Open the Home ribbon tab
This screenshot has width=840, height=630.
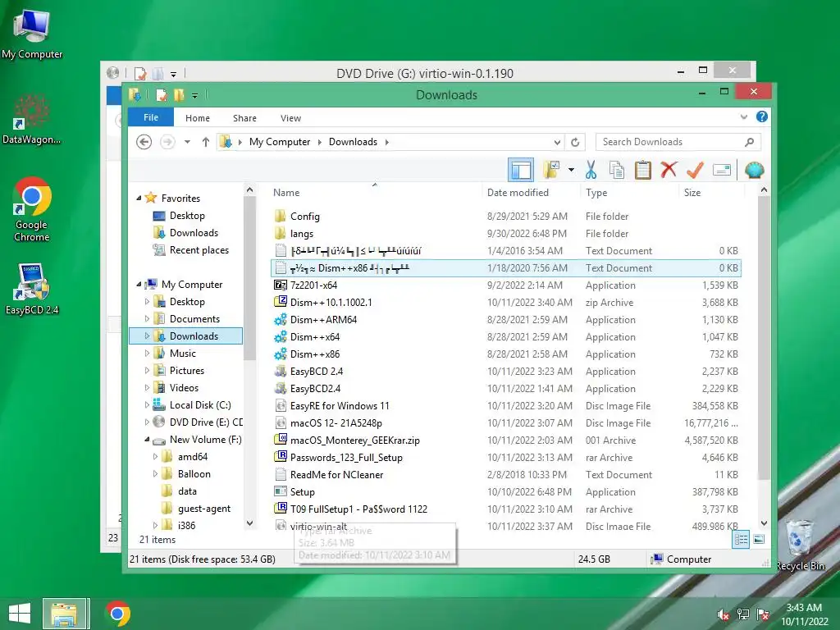[x=198, y=118]
